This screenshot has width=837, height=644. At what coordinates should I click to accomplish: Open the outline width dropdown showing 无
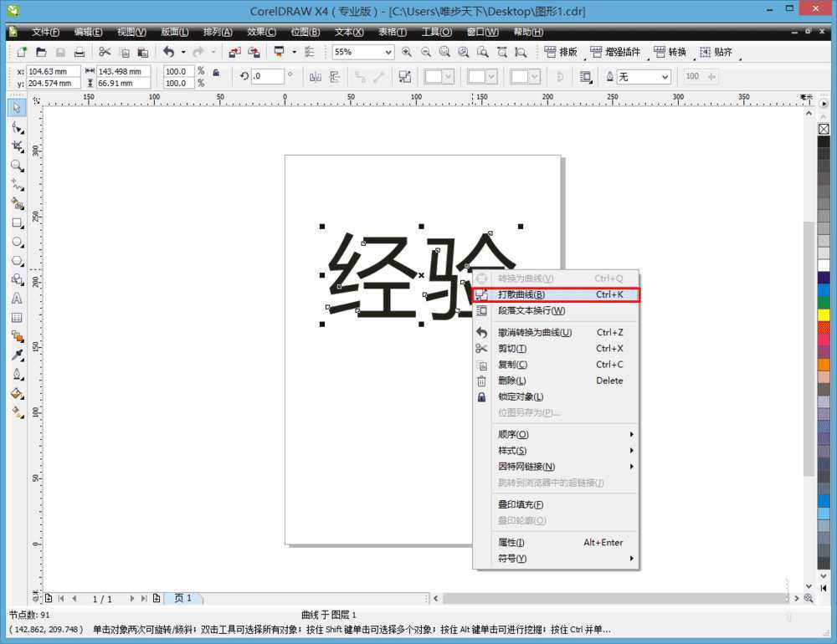(x=664, y=77)
